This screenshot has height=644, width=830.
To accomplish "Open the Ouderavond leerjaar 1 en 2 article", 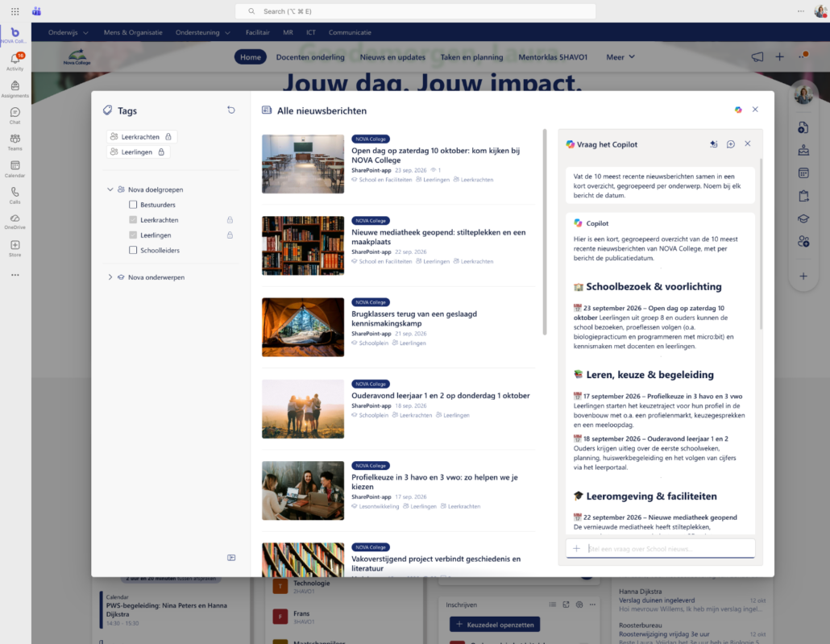I will pyautogui.click(x=441, y=396).
